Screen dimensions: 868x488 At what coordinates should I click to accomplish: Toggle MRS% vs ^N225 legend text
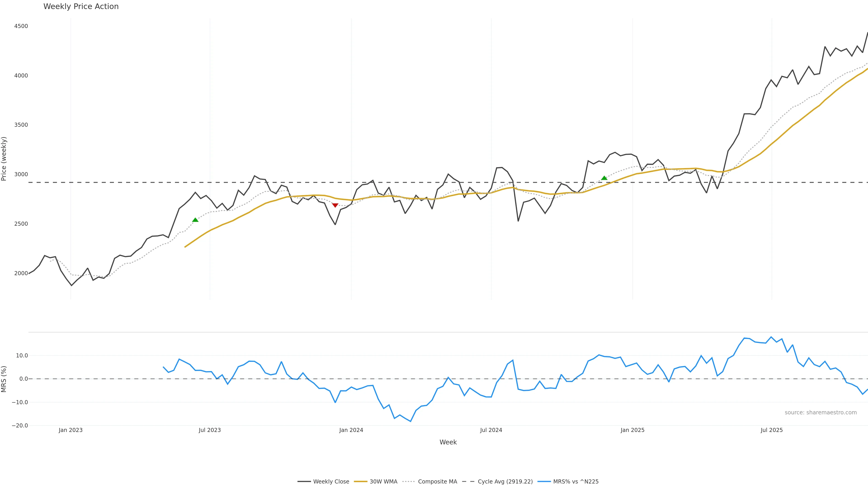point(576,482)
